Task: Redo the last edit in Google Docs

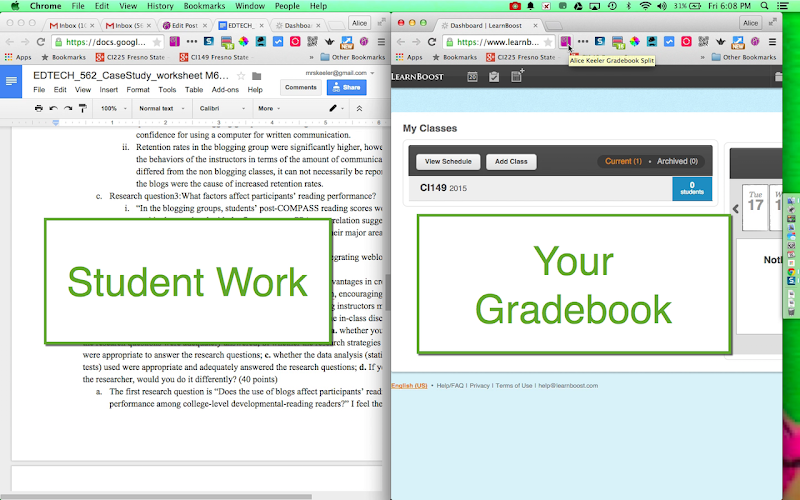Action: [68, 108]
